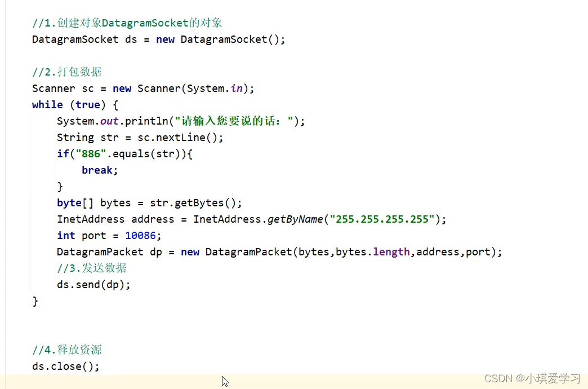Click the 'break;' statement
Image resolution: width=588 pixels, height=389 pixels.
click(100, 170)
